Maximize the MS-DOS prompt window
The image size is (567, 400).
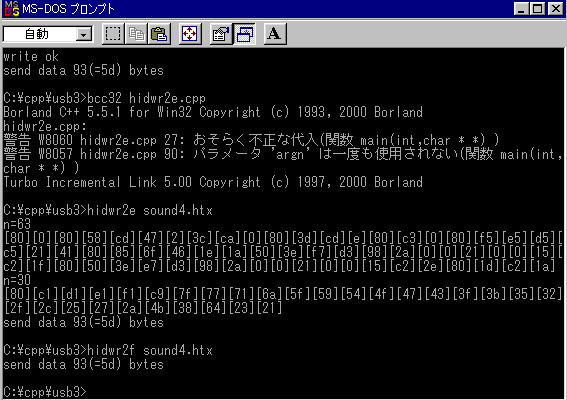coord(538,9)
